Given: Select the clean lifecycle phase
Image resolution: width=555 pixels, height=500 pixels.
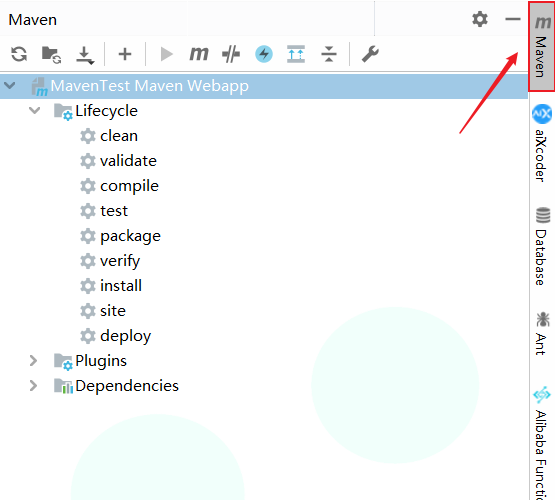Looking at the screenshot, I should 264,136.
